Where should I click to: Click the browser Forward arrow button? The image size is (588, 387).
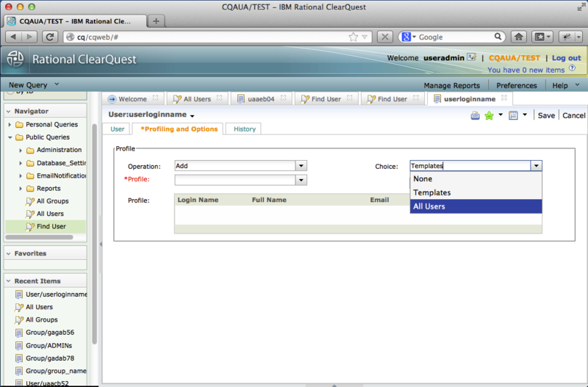(x=29, y=37)
